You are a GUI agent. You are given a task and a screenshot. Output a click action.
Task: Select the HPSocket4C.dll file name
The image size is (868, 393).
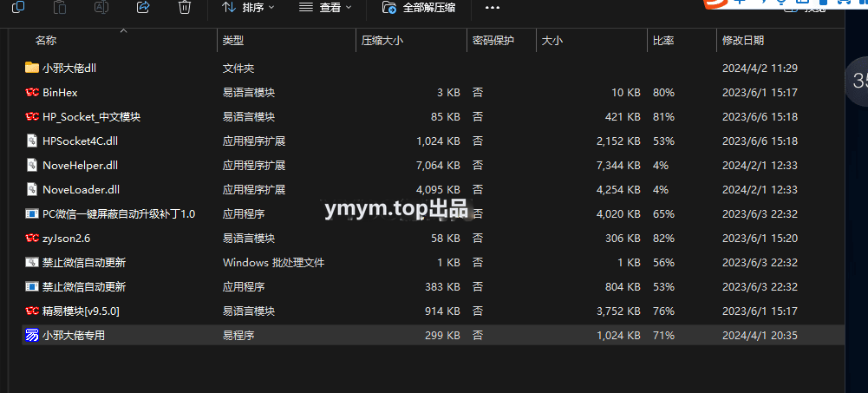click(x=81, y=141)
